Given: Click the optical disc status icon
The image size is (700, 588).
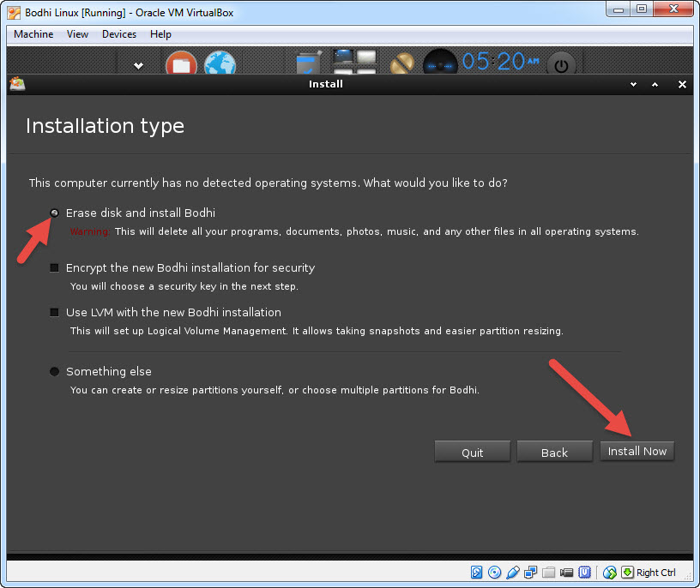Looking at the screenshot, I should [495, 573].
